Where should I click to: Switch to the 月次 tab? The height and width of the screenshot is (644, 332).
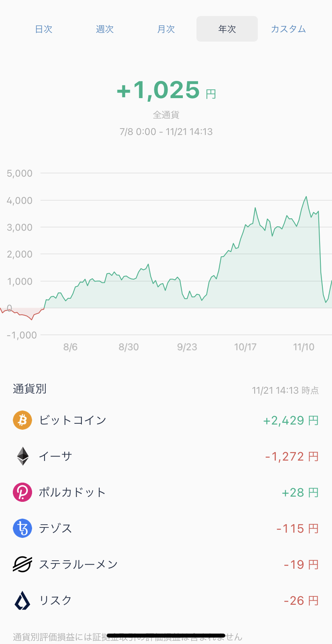pyautogui.click(x=166, y=29)
